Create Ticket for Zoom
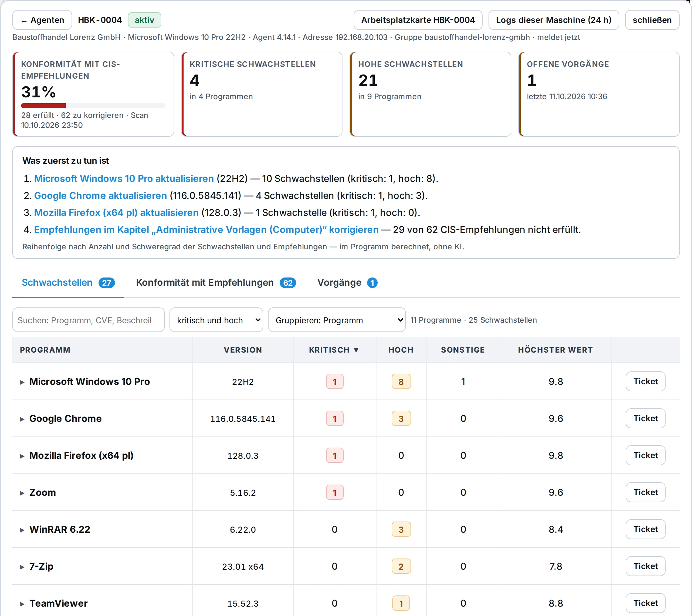This screenshot has height=616, width=692. [x=645, y=492]
